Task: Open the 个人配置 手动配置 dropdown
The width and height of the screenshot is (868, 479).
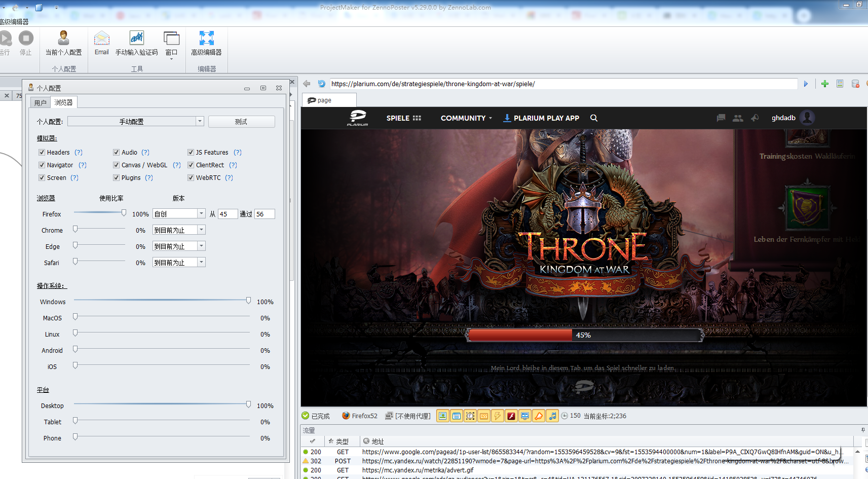Action: (x=136, y=122)
